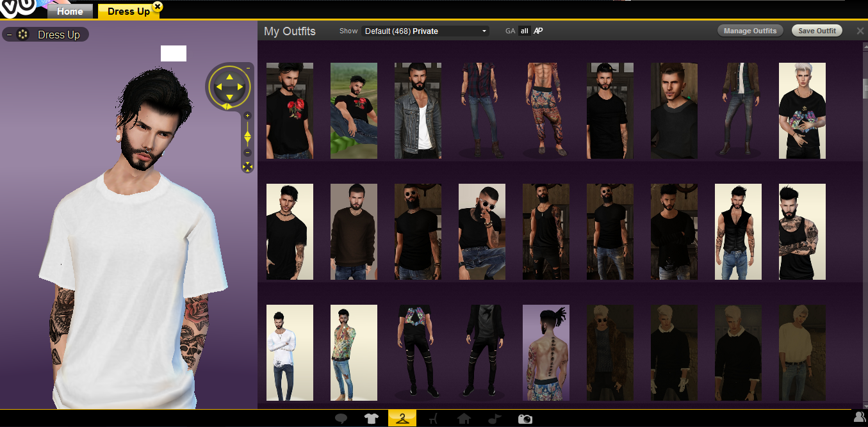
Task: Collapse the camera control widget
Action: click(248, 68)
